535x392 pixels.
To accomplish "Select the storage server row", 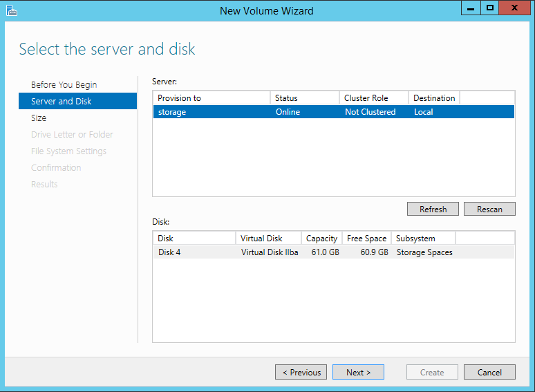I will (334, 112).
